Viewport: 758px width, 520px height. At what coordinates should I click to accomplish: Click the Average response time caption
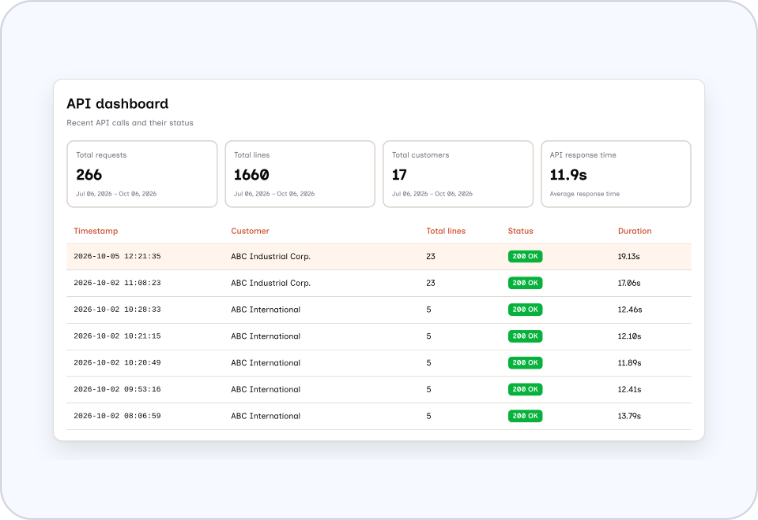coord(584,194)
